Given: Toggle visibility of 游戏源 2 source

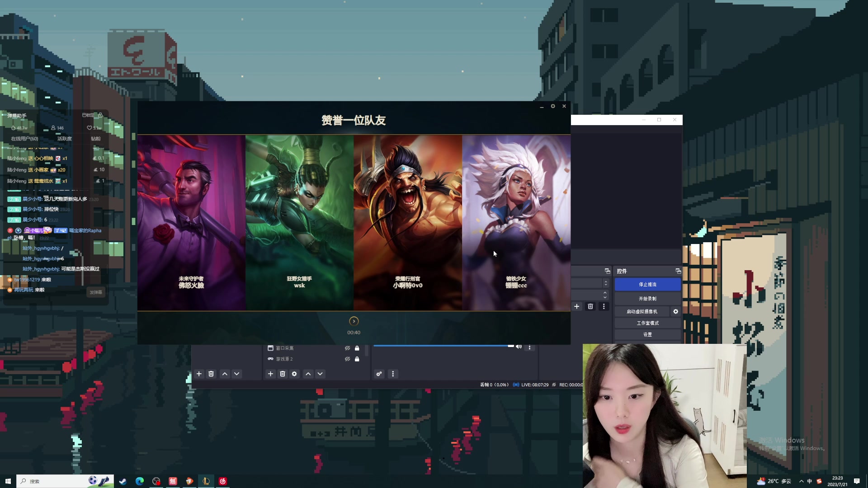Looking at the screenshot, I should (347, 359).
